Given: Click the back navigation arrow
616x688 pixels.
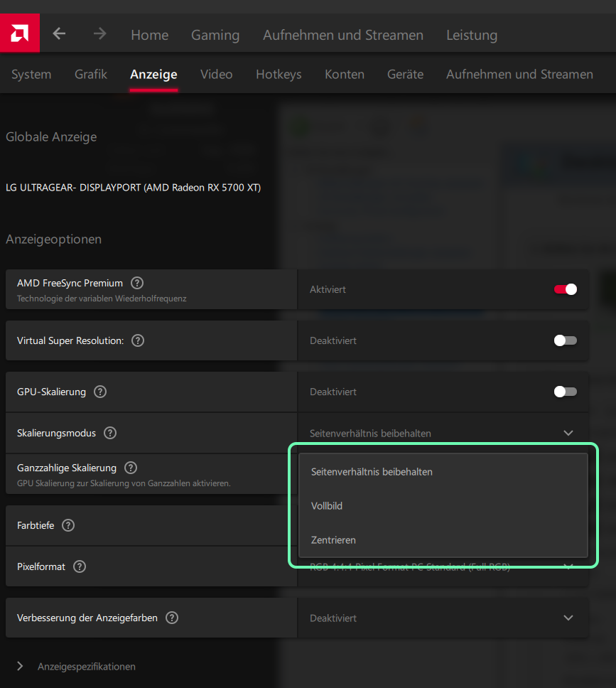Looking at the screenshot, I should (59, 33).
